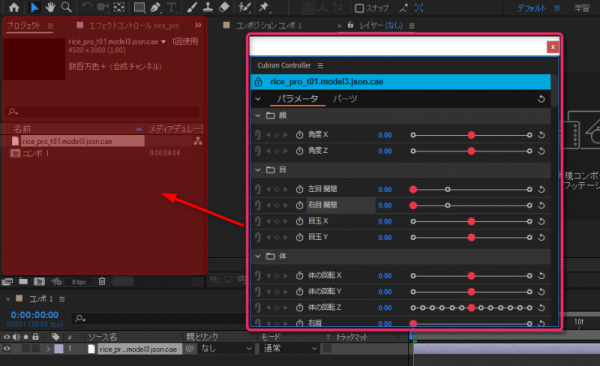Enable the スナップ checkbox
Screen dimensions: 600x366
pos(359,8)
